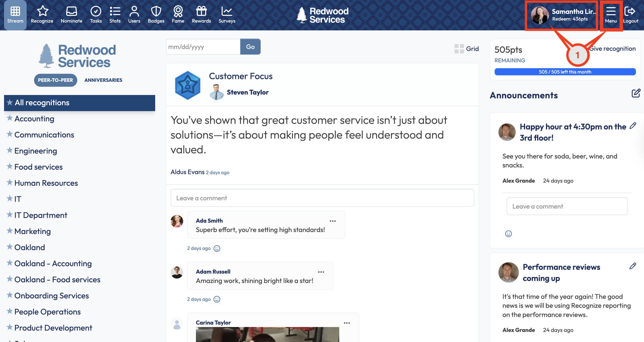Click the Give recognition link
The height and width of the screenshot is (342, 644).
[x=613, y=49]
